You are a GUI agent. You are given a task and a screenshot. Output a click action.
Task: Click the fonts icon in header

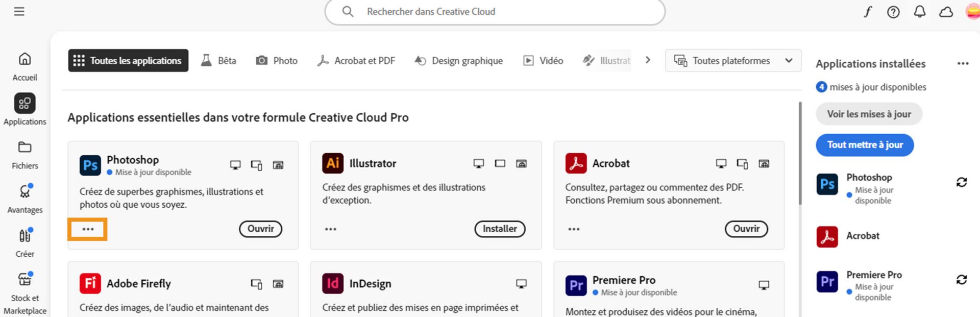click(868, 12)
